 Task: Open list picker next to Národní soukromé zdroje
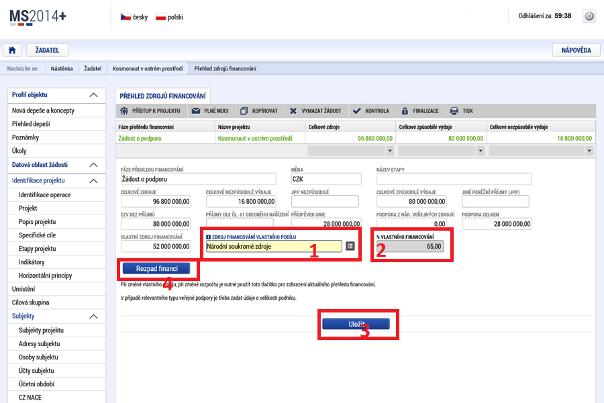[x=350, y=246]
